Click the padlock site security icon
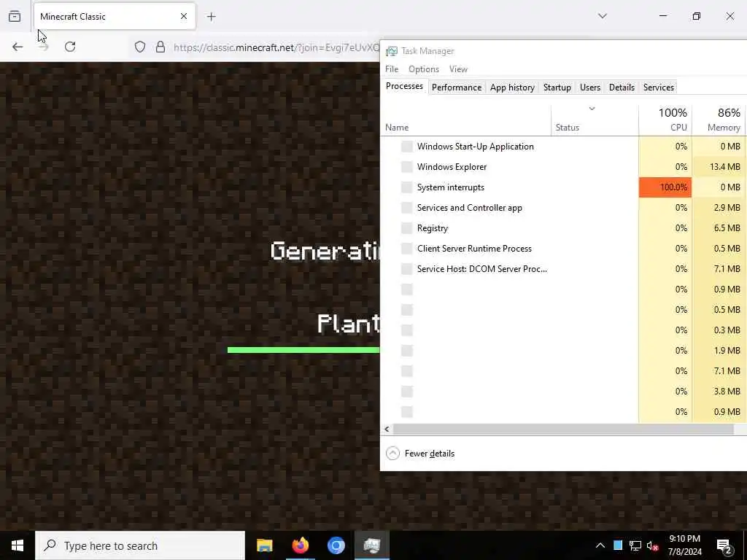Viewport: 747px width, 560px height. [160, 47]
